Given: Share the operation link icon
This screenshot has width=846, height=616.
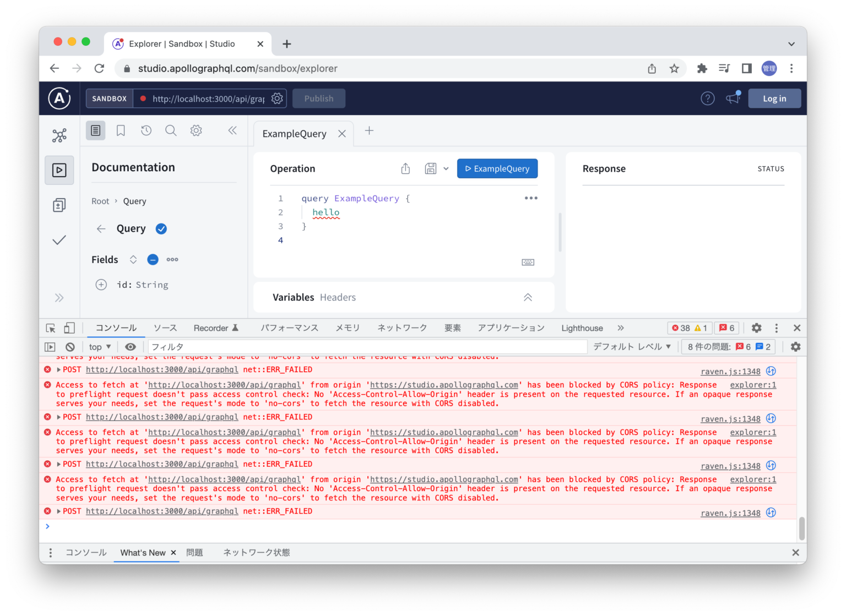Looking at the screenshot, I should (405, 168).
